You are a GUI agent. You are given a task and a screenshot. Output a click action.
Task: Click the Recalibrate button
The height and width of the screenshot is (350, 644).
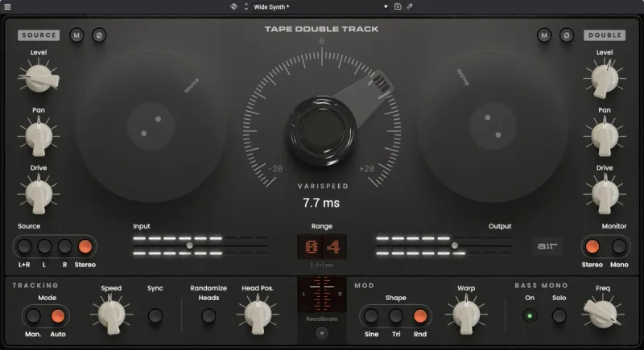pos(322,333)
